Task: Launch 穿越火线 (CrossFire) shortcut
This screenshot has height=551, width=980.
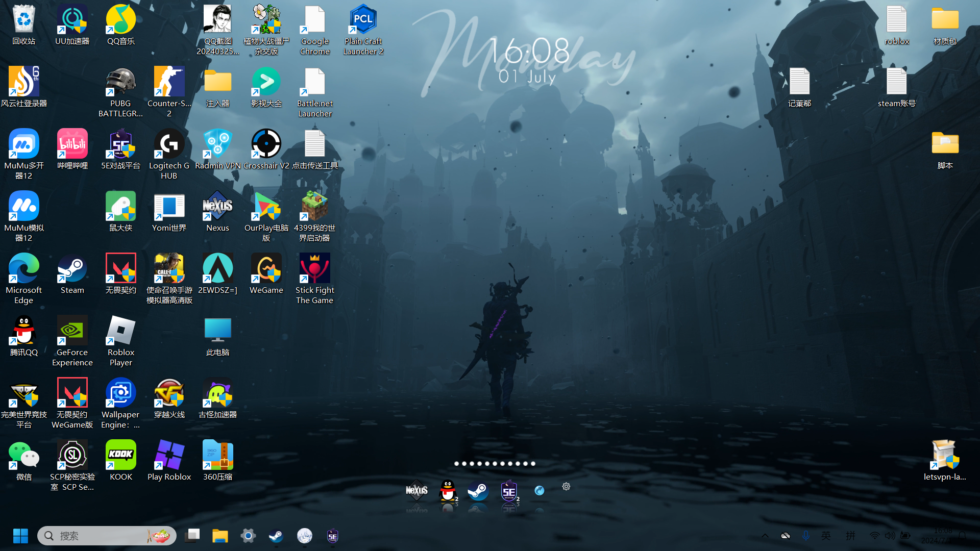Action: click(x=169, y=398)
